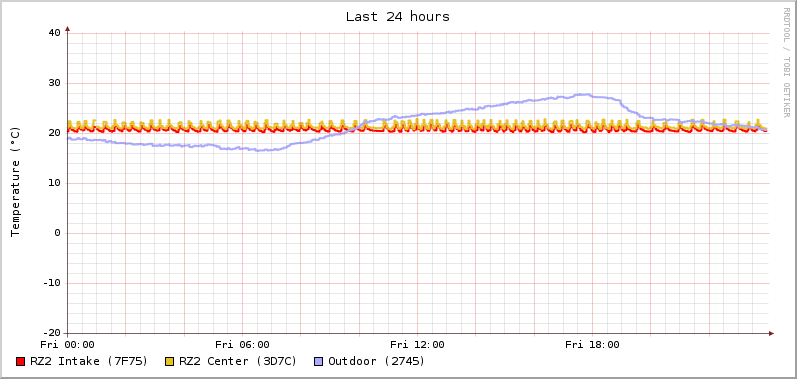Click the 0 value on temperature axis

[58, 233]
